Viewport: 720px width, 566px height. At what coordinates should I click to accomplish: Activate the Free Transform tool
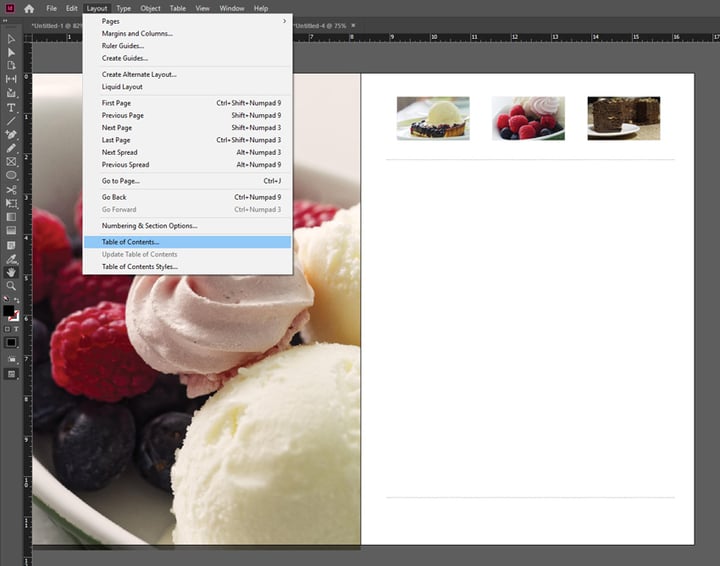coord(11,203)
